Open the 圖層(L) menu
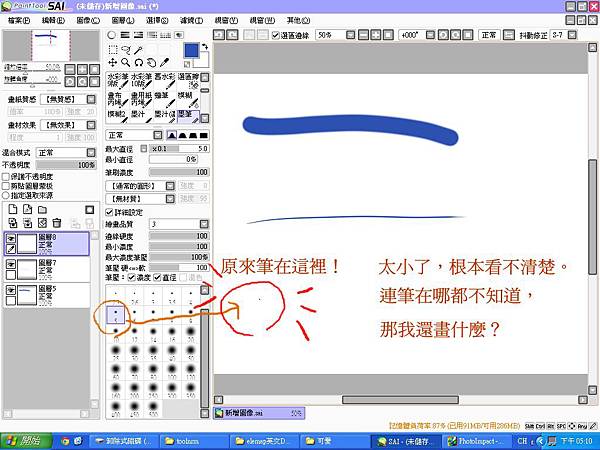Image resolution: width=600 pixels, height=450 pixels. pos(123,20)
